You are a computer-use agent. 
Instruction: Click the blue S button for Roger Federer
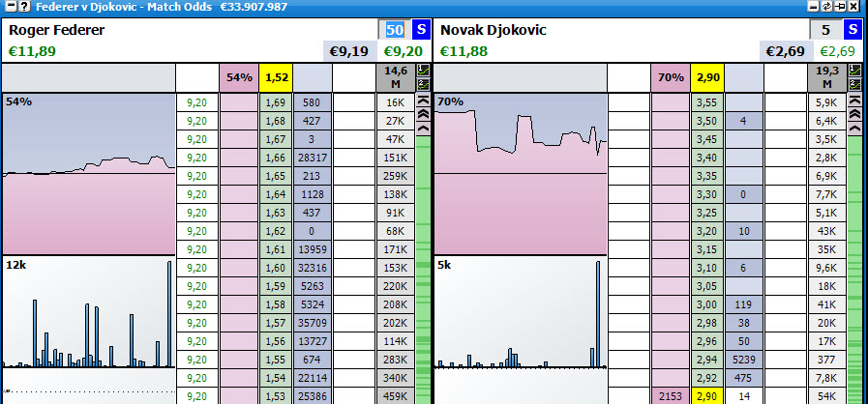pos(422,29)
